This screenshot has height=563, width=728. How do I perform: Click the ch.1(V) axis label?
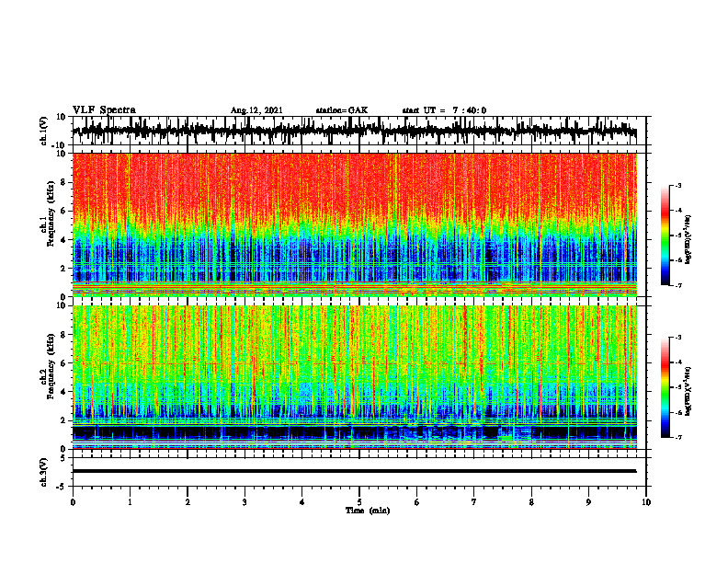click(x=45, y=131)
